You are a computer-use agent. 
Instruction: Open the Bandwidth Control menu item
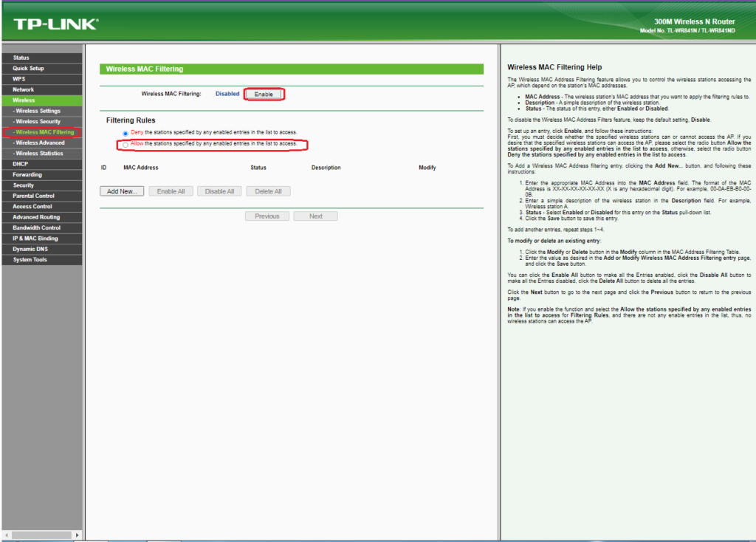click(x=42, y=227)
